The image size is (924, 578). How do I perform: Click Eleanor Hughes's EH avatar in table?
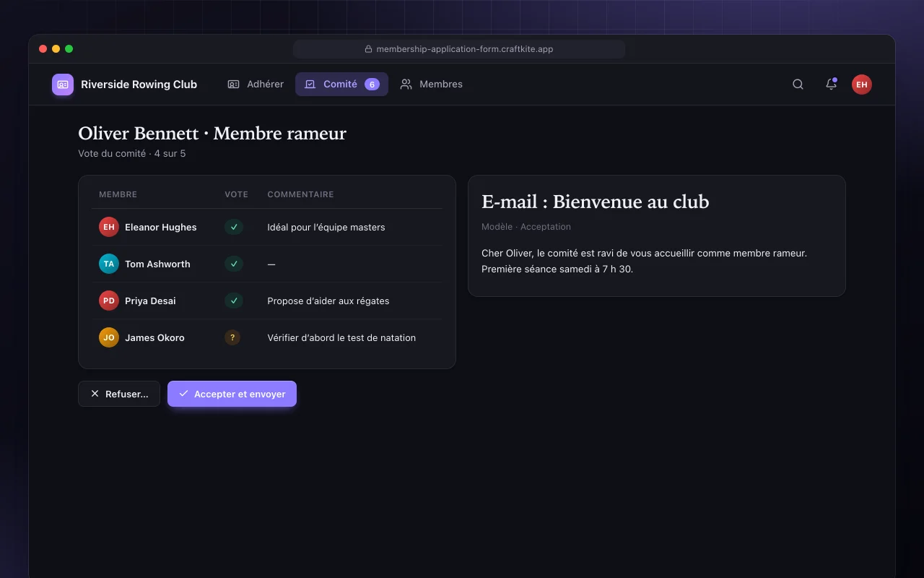click(x=108, y=227)
